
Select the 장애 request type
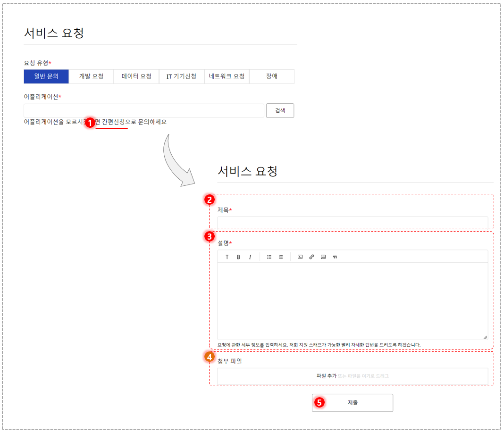(x=272, y=76)
